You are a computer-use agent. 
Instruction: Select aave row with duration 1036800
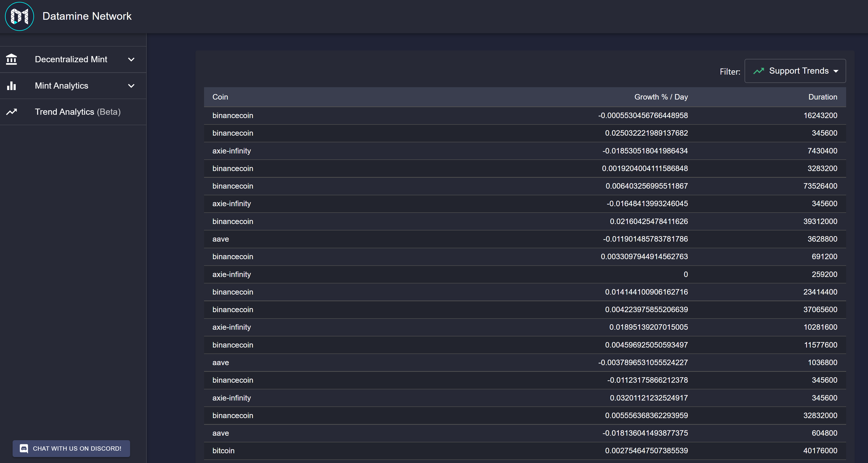525,362
